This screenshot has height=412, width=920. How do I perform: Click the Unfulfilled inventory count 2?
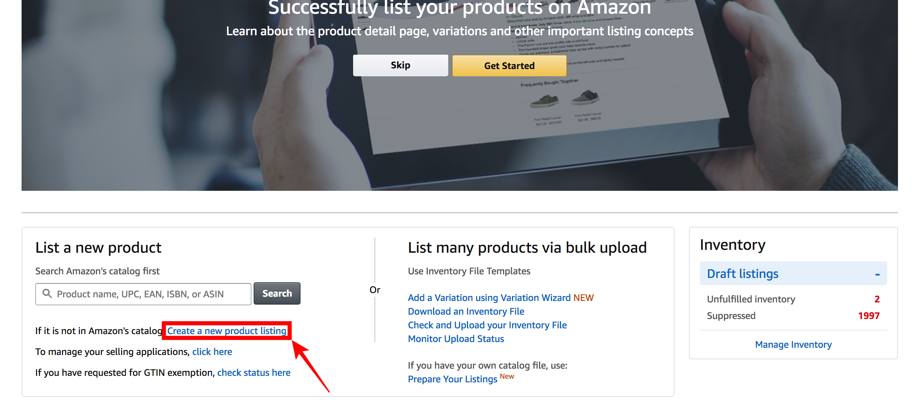pos(877,299)
